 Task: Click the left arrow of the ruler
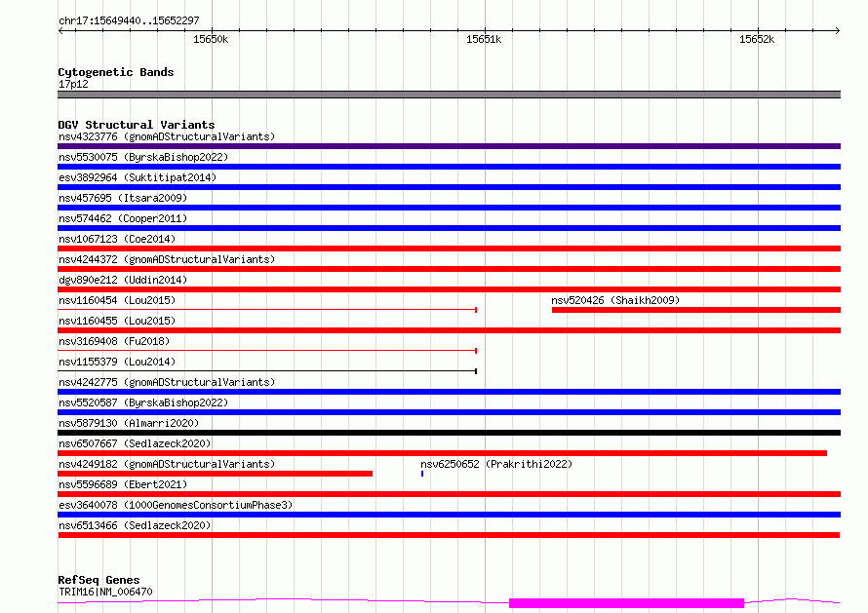60,30
